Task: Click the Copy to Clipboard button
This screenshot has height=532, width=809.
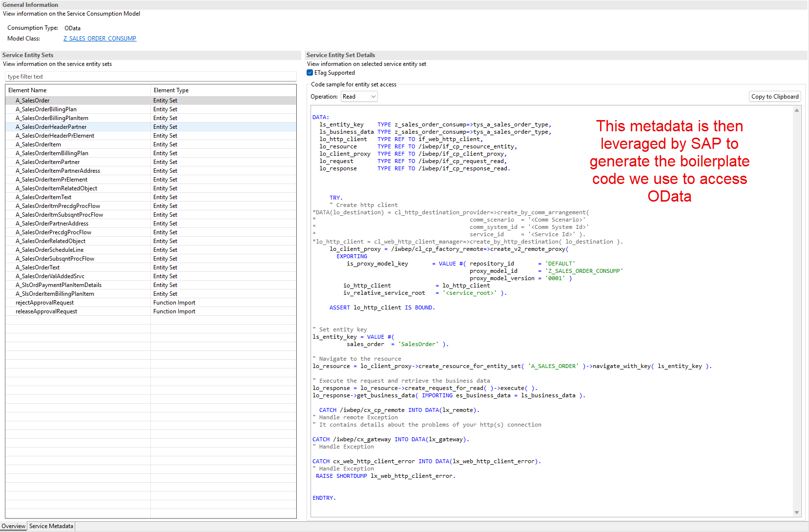Action: click(775, 97)
